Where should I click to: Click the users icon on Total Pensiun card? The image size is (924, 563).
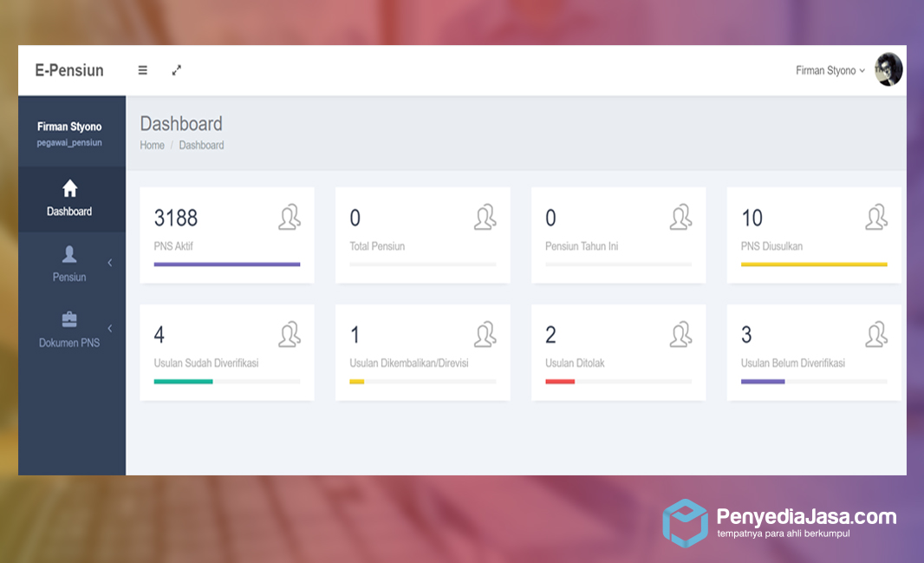click(485, 217)
